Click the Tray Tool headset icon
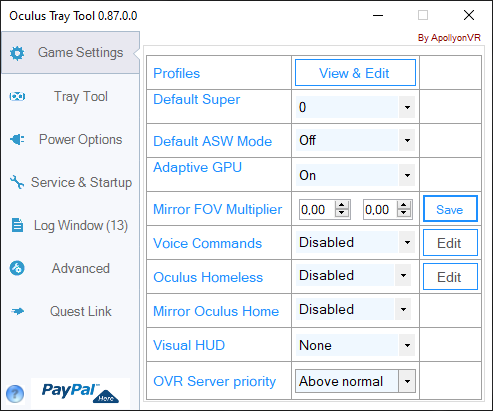The height and width of the screenshot is (411, 493). point(17,97)
